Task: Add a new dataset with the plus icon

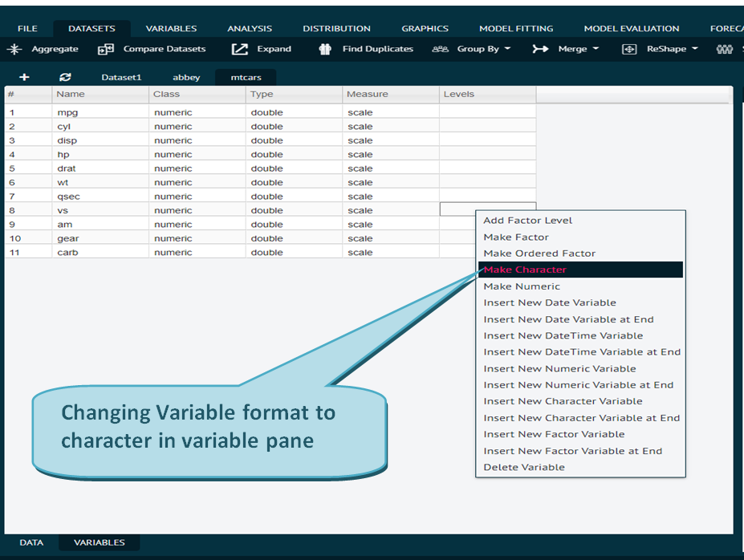Action: click(x=23, y=77)
